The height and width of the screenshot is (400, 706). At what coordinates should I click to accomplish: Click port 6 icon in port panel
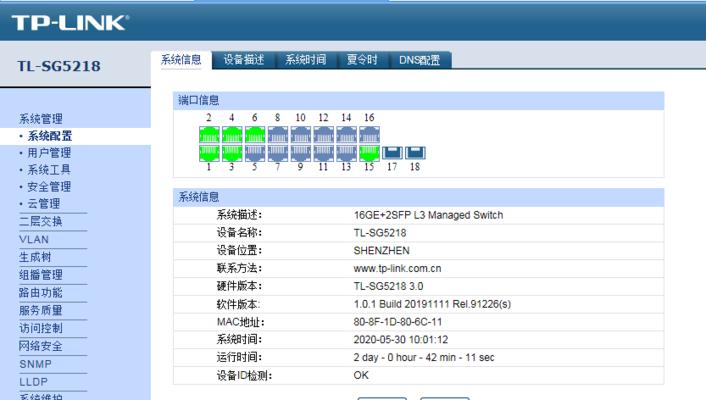point(255,135)
